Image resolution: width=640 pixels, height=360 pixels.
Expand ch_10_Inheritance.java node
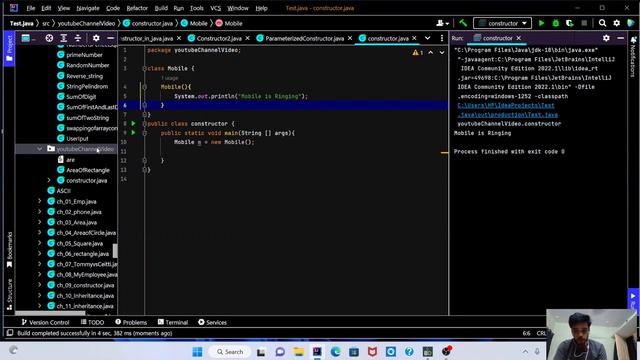(40, 295)
